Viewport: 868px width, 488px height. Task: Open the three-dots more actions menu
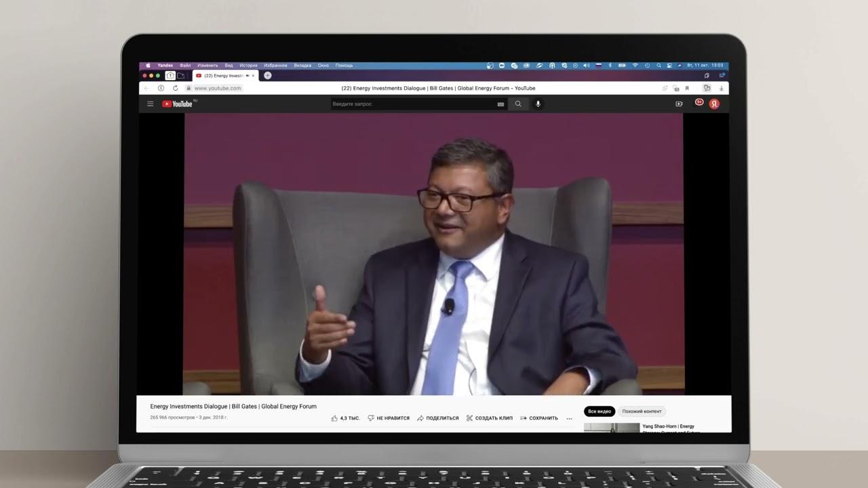(569, 418)
